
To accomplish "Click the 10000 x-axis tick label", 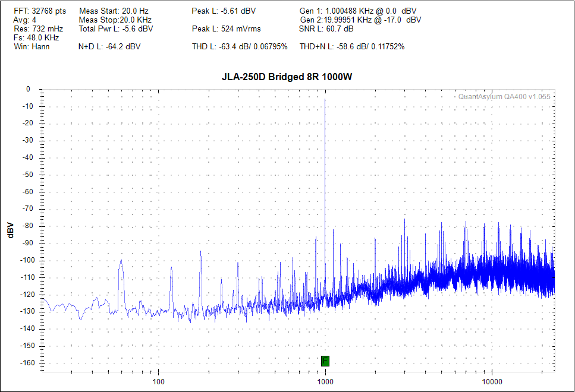I will (x=492, y=382).
